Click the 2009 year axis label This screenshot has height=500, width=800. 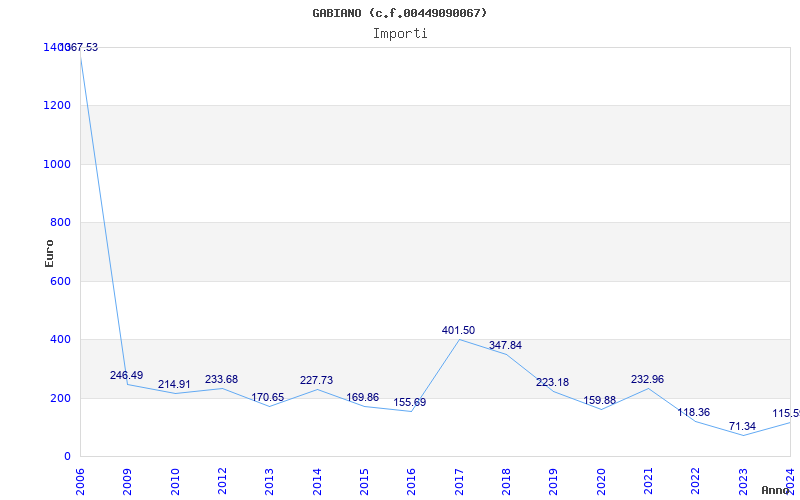(127, 481)
